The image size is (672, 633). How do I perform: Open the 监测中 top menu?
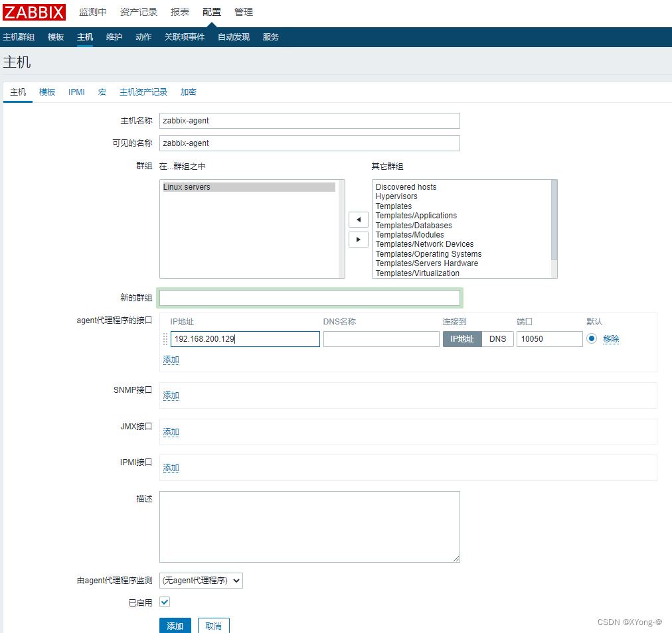tap(93, 12)
